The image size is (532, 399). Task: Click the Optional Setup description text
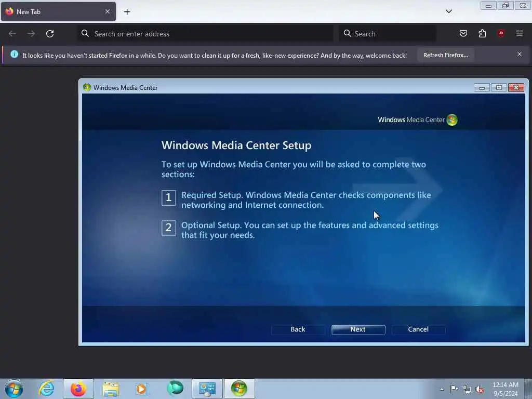(x=310, y=230)
